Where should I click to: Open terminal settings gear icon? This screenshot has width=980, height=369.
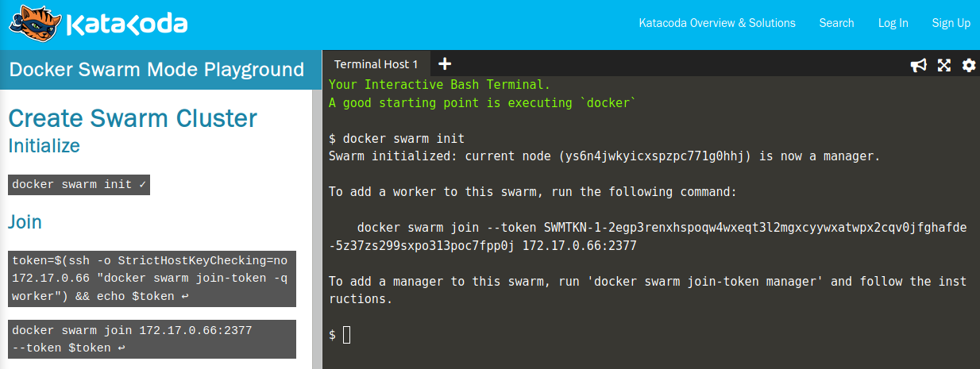click(x=969, y=65)
